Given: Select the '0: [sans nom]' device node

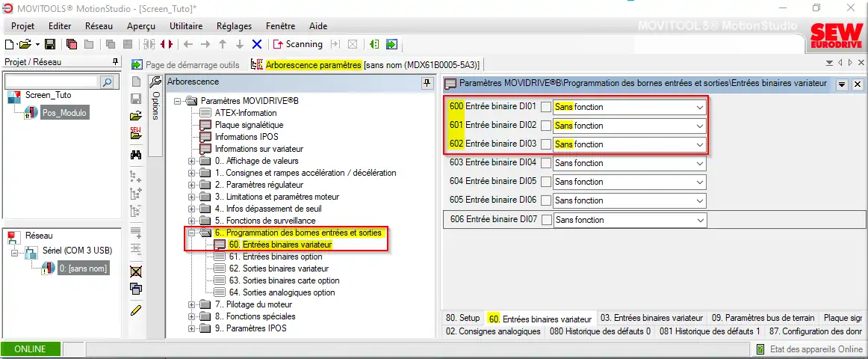Looking at the screenshot, I should (83, 269).
